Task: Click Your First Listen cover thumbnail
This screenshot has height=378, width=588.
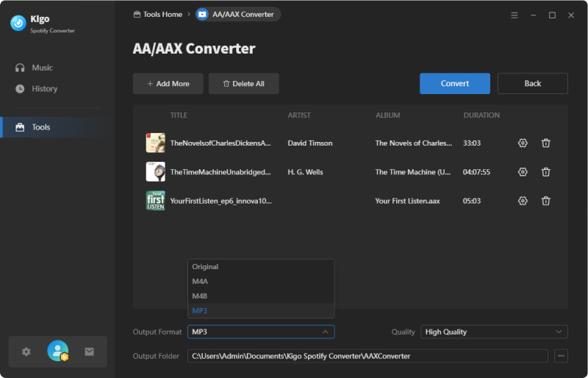Action: pos(155,201)
